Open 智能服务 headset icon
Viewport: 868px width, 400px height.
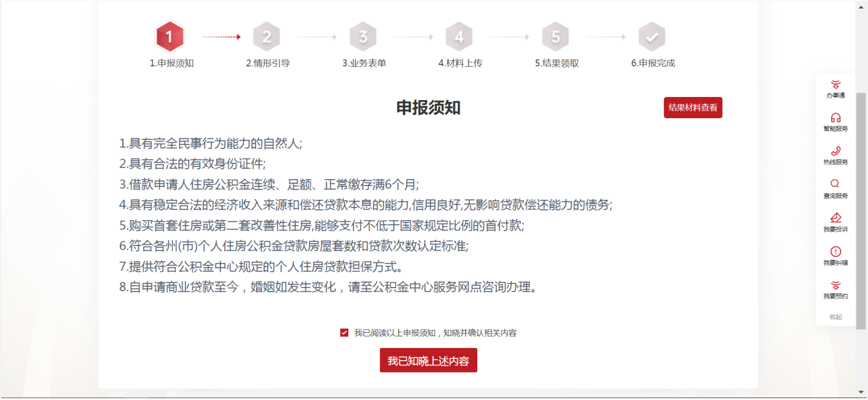pyautogui.click(x=835, y=117)
